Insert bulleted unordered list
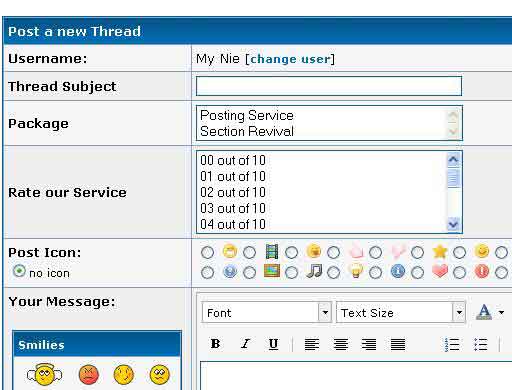 point(480,344)
